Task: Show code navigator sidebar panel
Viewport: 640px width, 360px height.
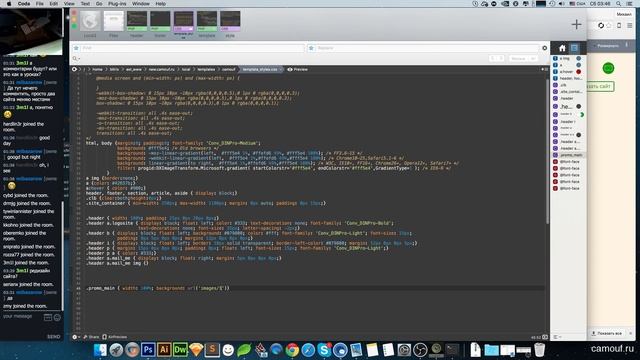Action: [x=574, y=48]
